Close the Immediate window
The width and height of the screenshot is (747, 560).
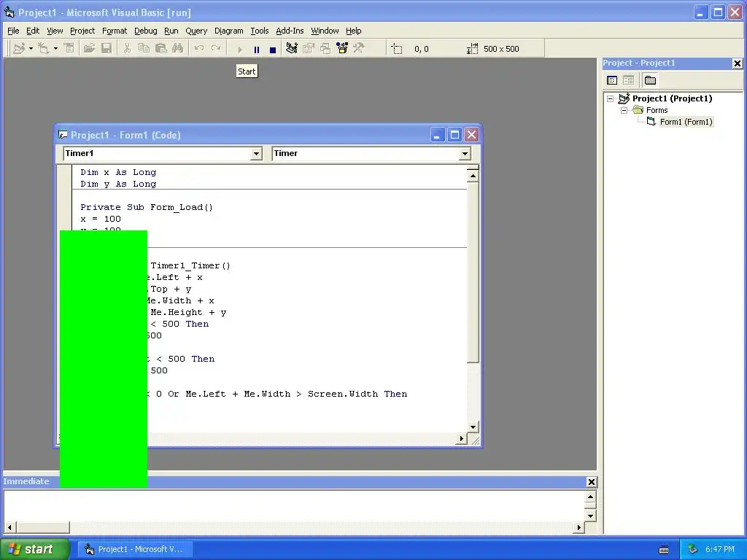click(x=591, y=482)
